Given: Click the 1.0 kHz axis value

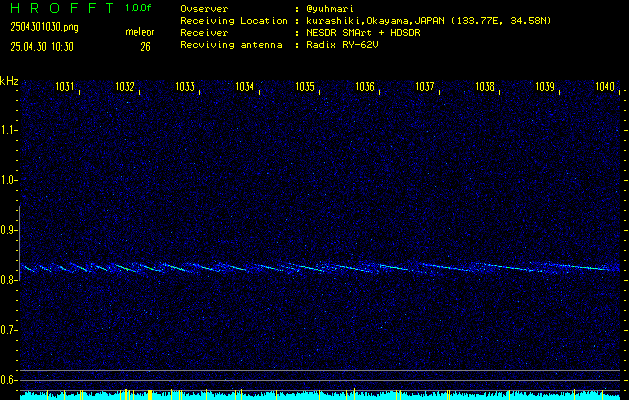Looking at the screenshot, I should click(7, 180).
